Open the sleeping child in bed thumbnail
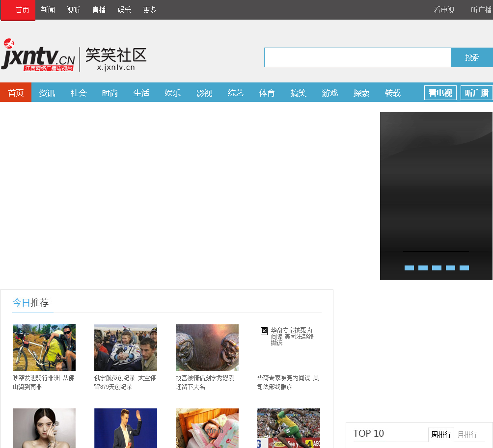 pos(207,428)
